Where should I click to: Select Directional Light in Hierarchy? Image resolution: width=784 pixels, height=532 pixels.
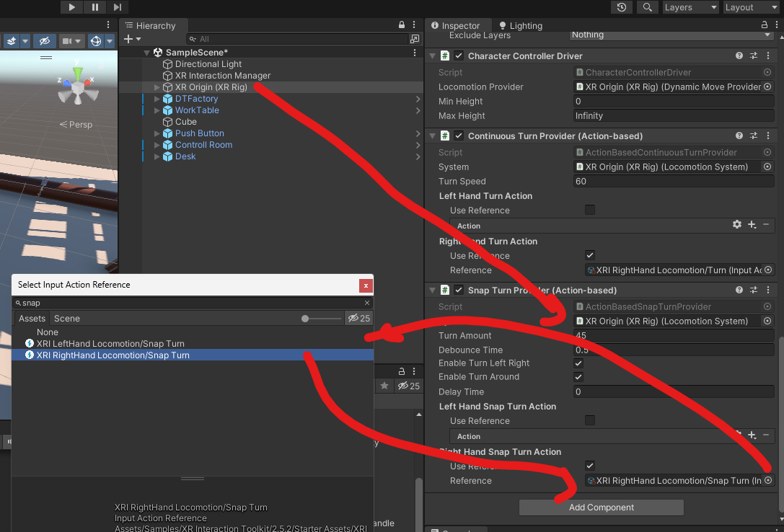208,64
